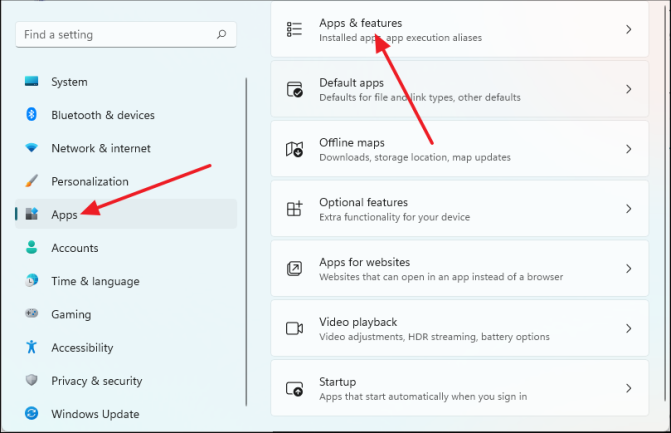Screen dimensions: 671x433
Task: Click the Accessibility figure icon
Action: (32, 348)
